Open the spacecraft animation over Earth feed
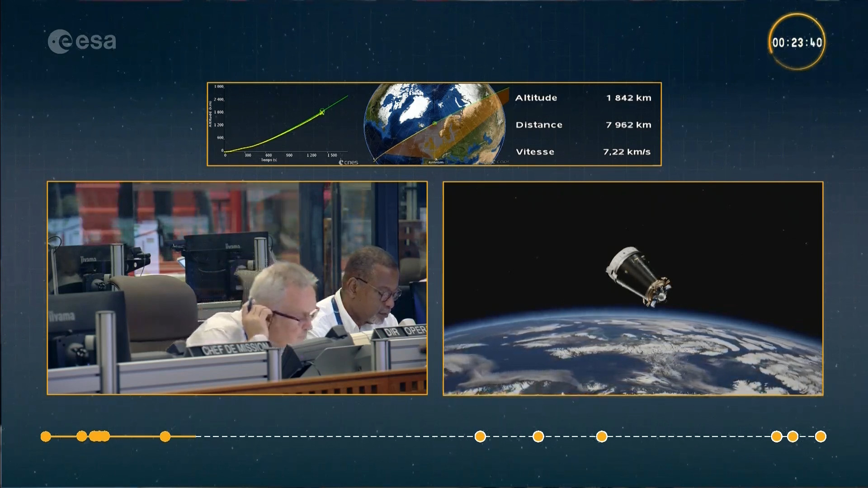The height and width of the screenshot is (488, 868). [x=633, y=288]
